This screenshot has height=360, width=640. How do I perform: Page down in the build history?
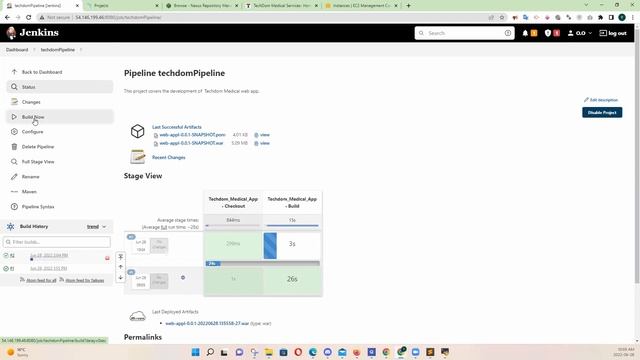tap(120, 278)
